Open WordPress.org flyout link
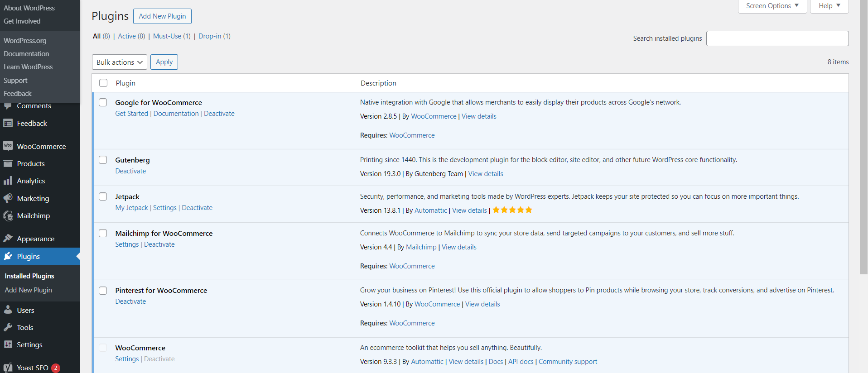Image resolution: width=868 pixels, height=373 pixels. pyautogui.click(x=25, y=41)
